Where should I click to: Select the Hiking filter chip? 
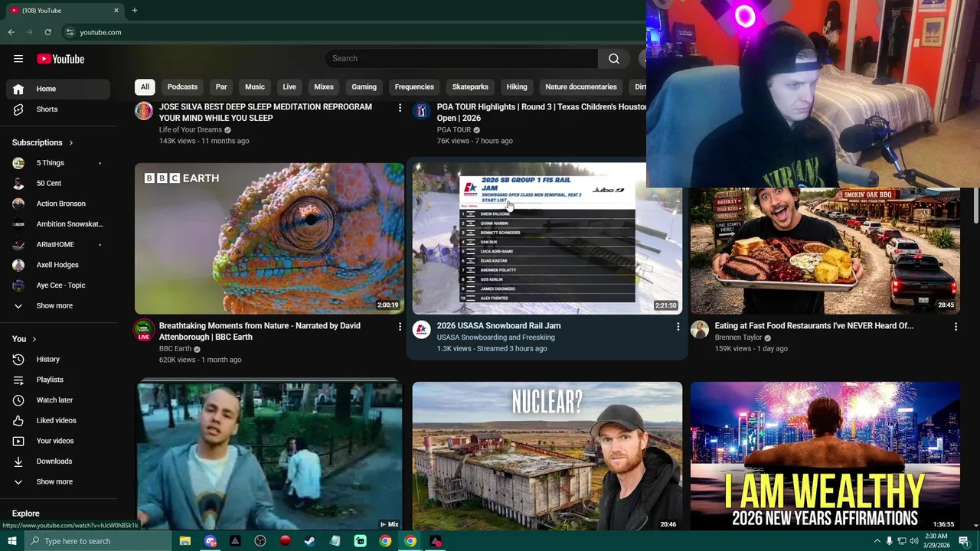point(517,86)
